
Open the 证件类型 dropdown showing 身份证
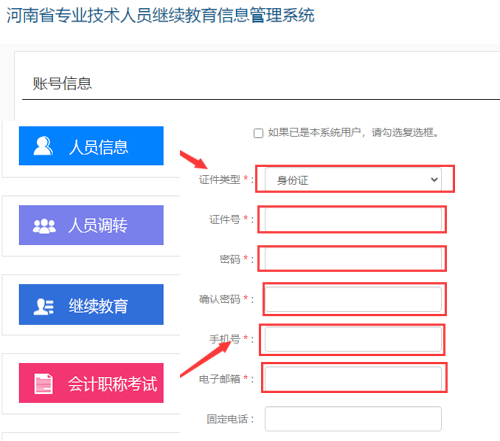click(353, 180)
